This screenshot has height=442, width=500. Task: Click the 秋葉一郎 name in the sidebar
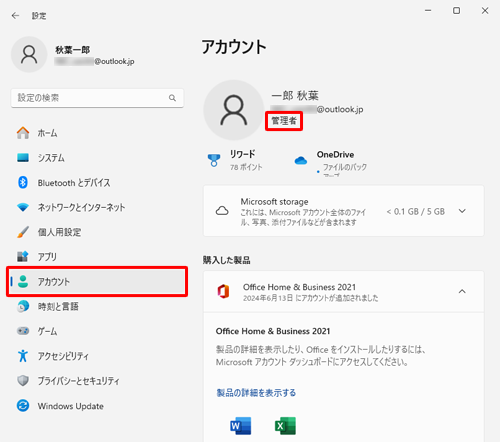(x=73, y=50)
